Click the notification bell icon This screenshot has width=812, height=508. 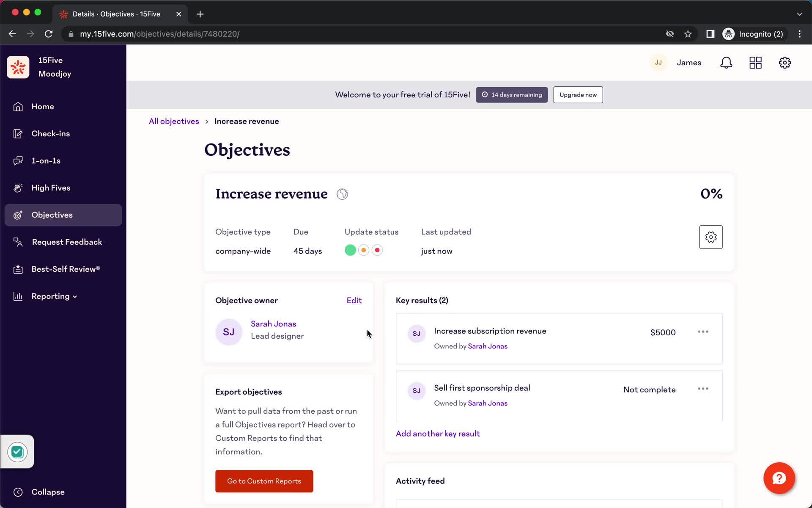(727, 63)
